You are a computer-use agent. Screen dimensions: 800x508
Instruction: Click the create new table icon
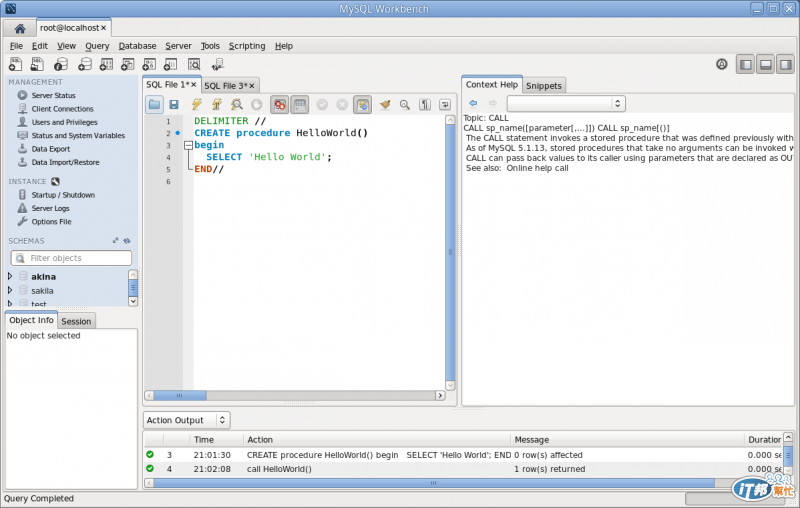[x=106, y=64]
